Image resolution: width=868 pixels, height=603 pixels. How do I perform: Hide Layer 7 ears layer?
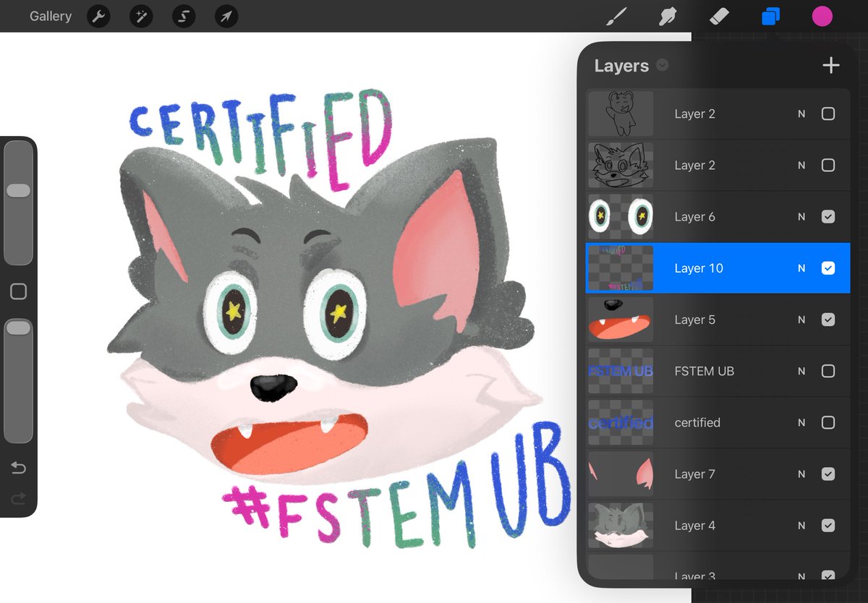pyautogui.click(x=828, y=474)
